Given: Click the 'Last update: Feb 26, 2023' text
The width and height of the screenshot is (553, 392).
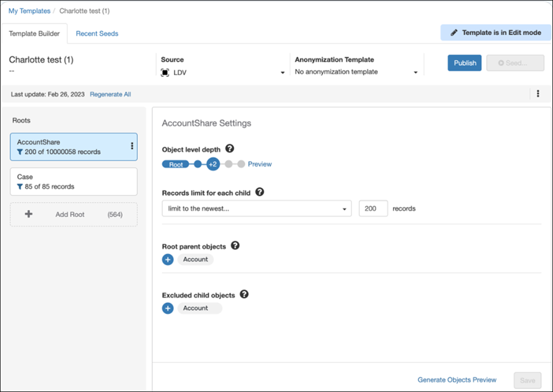Looking at the screenshot, I should point(47,94).
